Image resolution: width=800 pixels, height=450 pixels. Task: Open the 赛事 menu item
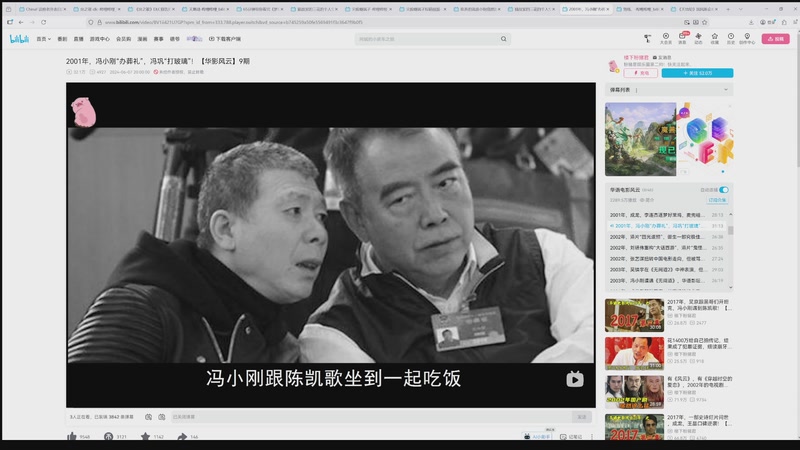pos(159,39)
